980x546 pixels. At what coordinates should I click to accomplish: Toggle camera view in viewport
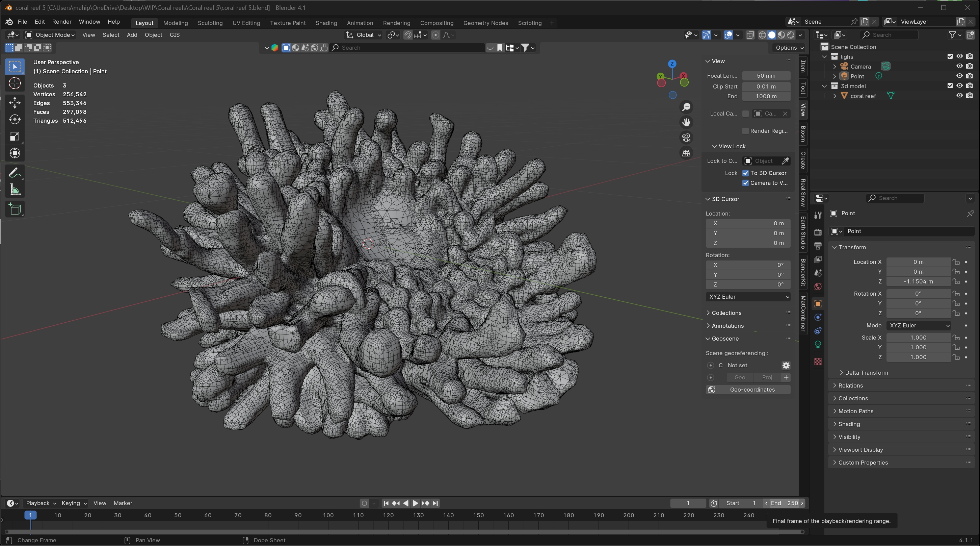686,138
